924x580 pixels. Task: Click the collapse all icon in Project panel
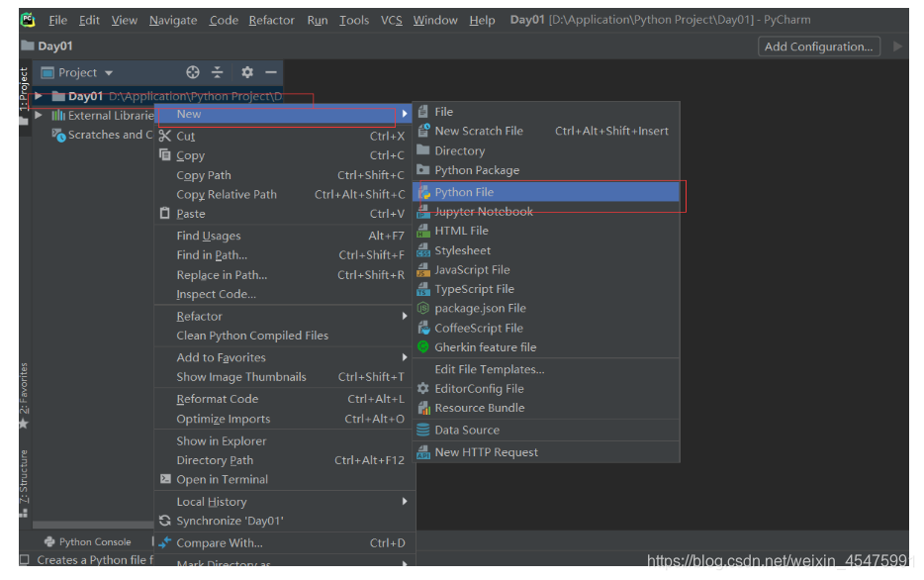(x=218, y=72)
